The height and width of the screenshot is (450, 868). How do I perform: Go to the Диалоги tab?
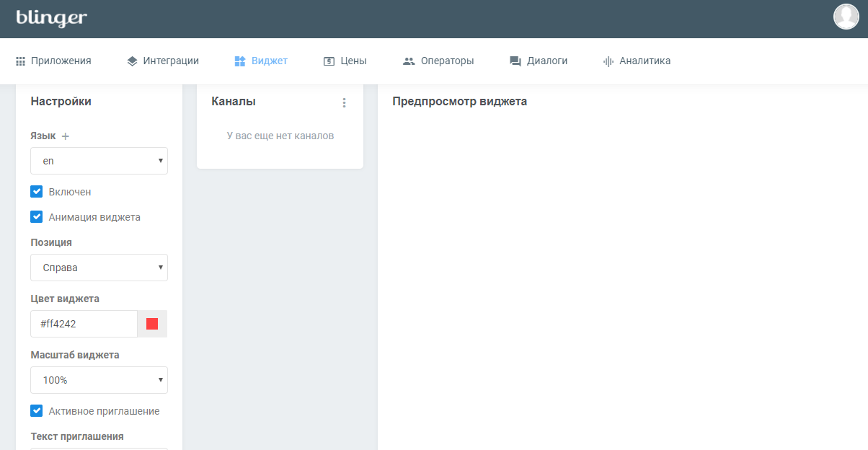[x=539, y=61]
